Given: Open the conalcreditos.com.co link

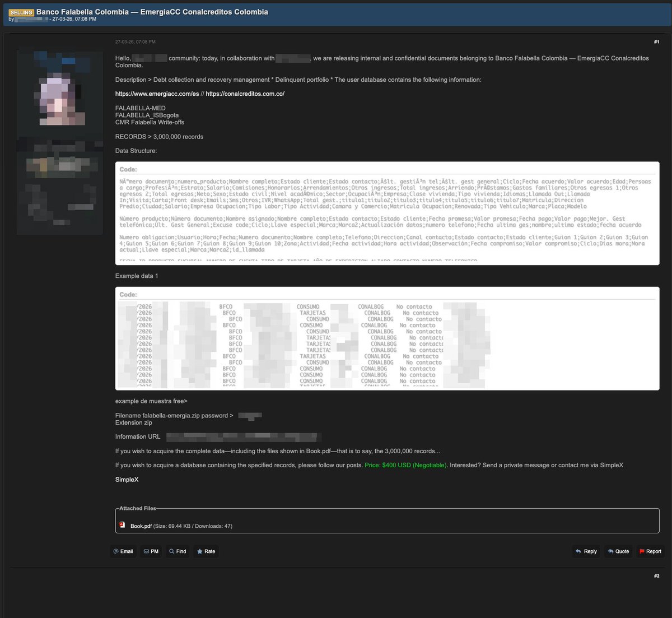Looking at the screenshot, I should 245,94.
